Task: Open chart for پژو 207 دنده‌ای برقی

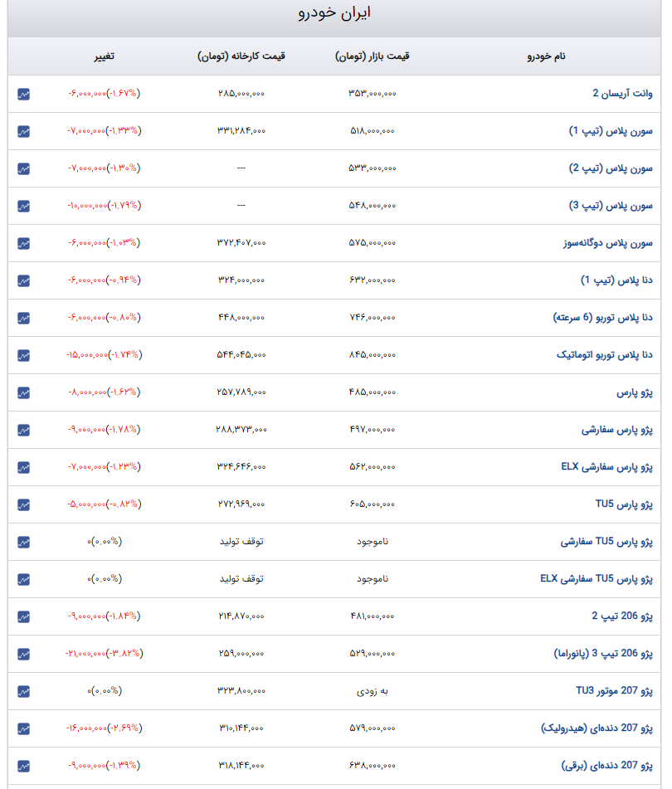Action: click(x=24, y=765)
